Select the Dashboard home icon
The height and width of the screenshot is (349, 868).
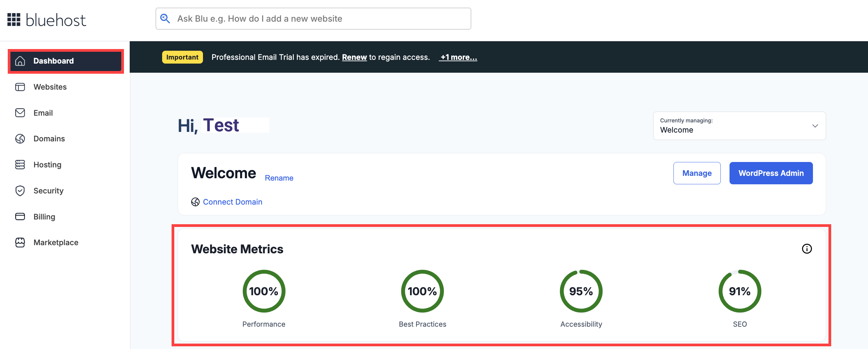click(x=20, y=61)
